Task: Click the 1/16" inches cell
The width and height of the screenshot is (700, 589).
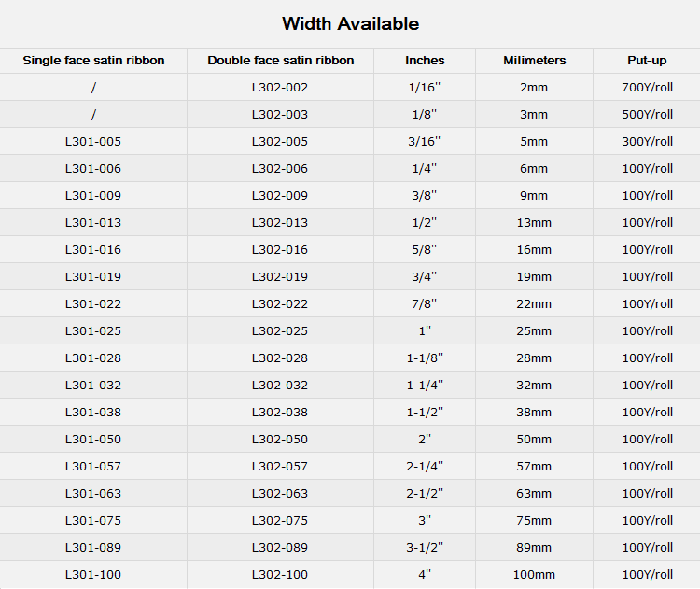Action: (x=425, y=87)
